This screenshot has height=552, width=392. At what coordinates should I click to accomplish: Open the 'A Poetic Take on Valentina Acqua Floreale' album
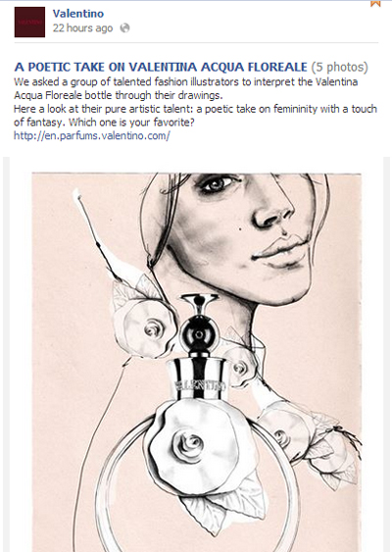[161, 67]
